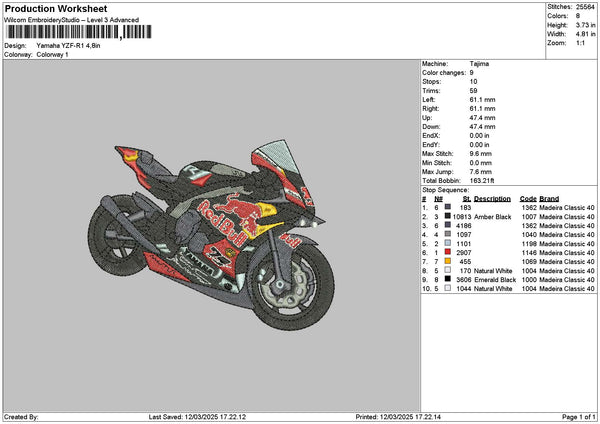This screenshot has width=600, height=424.
Task: Click the Max Stitch value '9.6 mm'
Action: pos(481,154)
